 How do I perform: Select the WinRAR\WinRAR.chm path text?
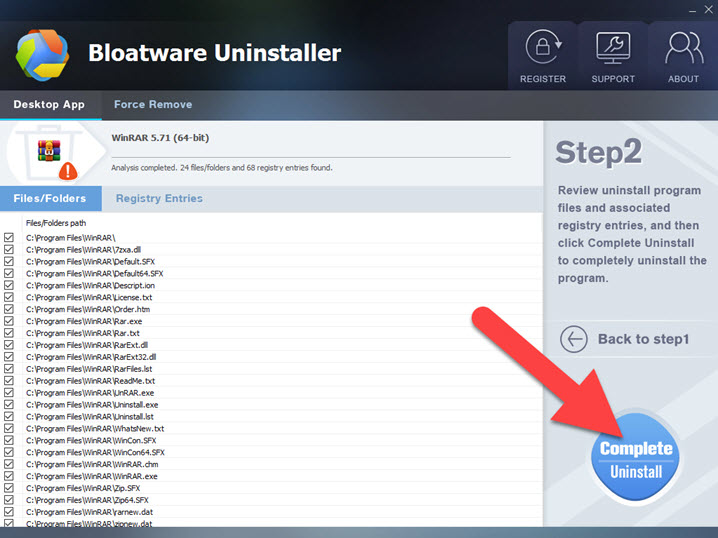[92, 464]
